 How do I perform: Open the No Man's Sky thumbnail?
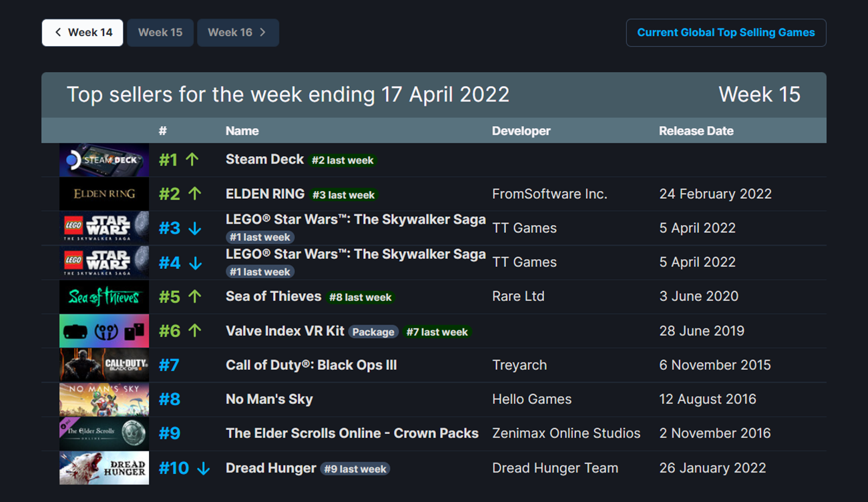104,400
